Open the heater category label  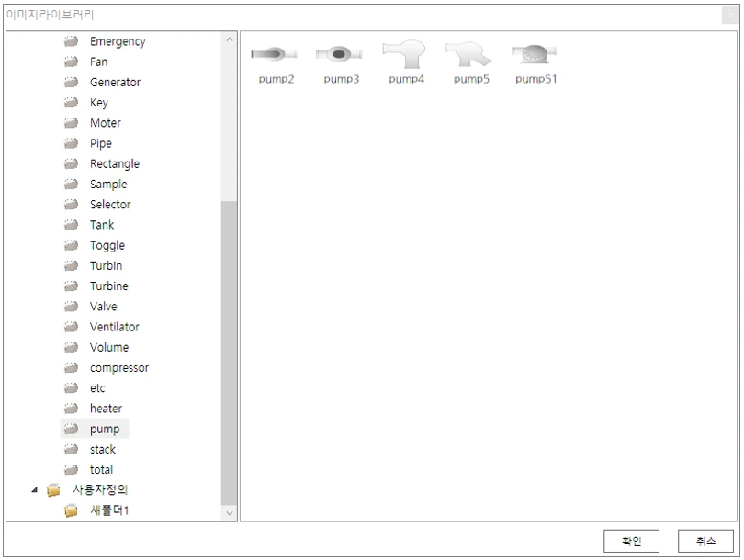click(x=106, y=409)
